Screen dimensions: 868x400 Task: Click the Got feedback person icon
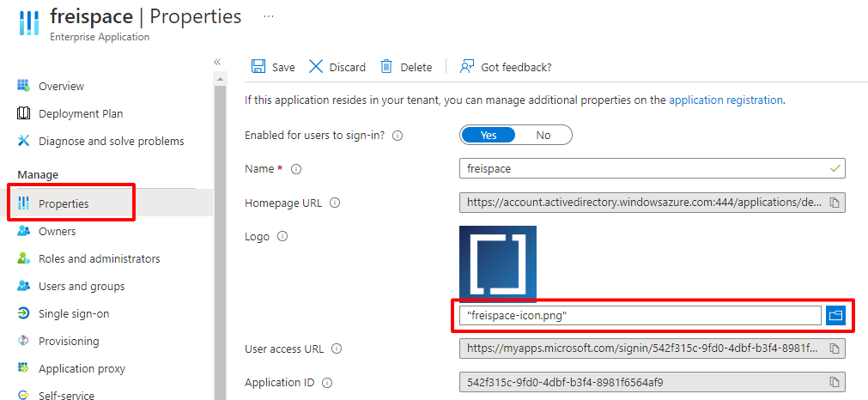click(x=467, y=67)
